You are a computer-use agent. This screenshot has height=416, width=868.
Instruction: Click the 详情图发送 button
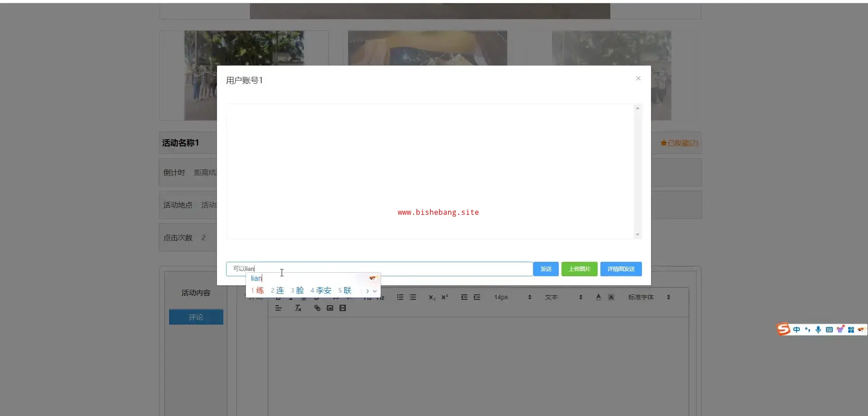point(621,269)
